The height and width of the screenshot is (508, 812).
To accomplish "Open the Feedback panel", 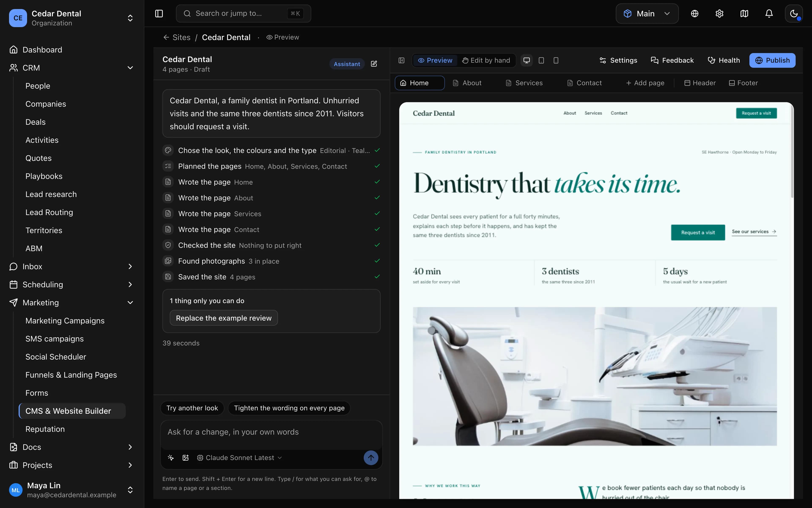I will pos(672,61).
